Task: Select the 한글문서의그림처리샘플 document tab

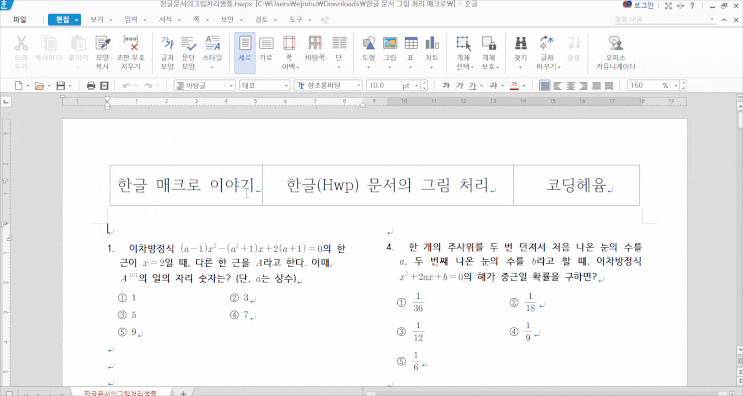Action: click(x=120, y=393)
